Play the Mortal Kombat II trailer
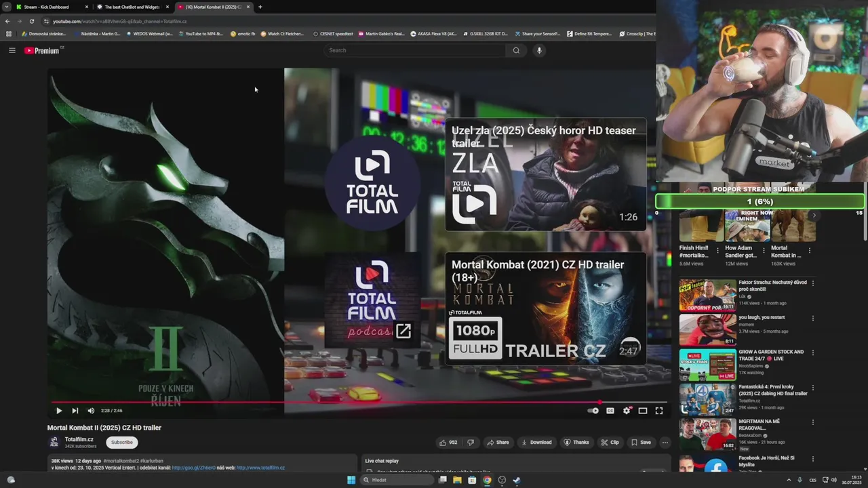This screenshot has width=868, height=488. click(59, 411)
